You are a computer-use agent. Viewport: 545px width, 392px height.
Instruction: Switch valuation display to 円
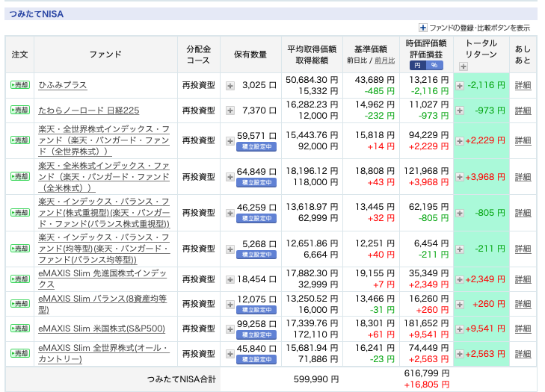[x=418, y=65]
